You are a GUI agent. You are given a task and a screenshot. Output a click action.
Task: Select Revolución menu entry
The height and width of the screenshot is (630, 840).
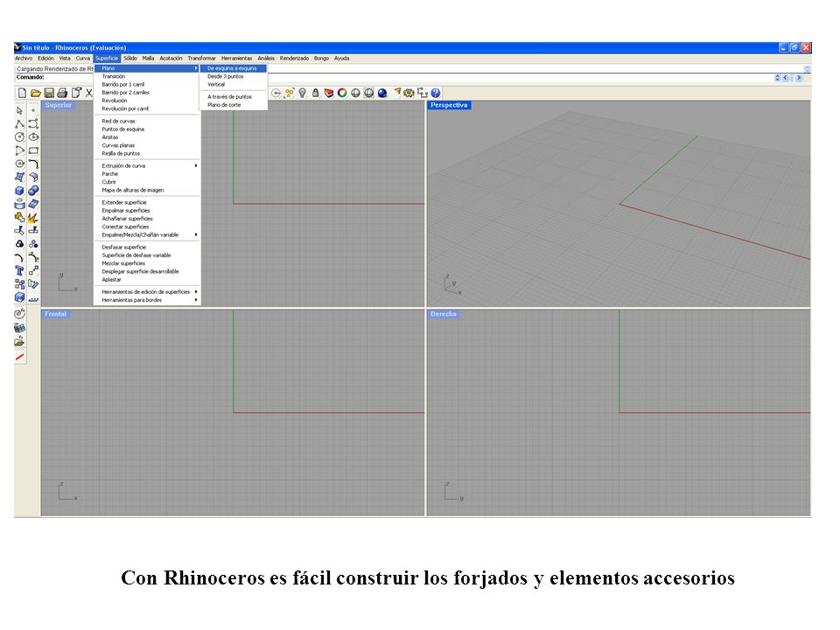147,101
